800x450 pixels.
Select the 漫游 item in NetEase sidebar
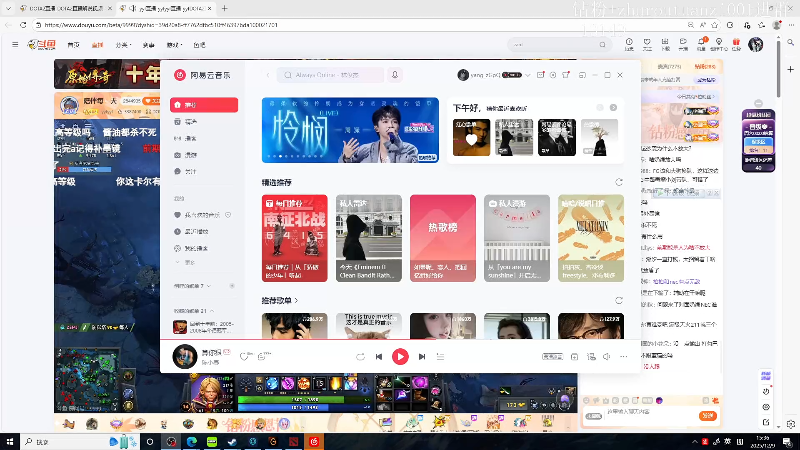pyautogui.click(x=204, y=155)
